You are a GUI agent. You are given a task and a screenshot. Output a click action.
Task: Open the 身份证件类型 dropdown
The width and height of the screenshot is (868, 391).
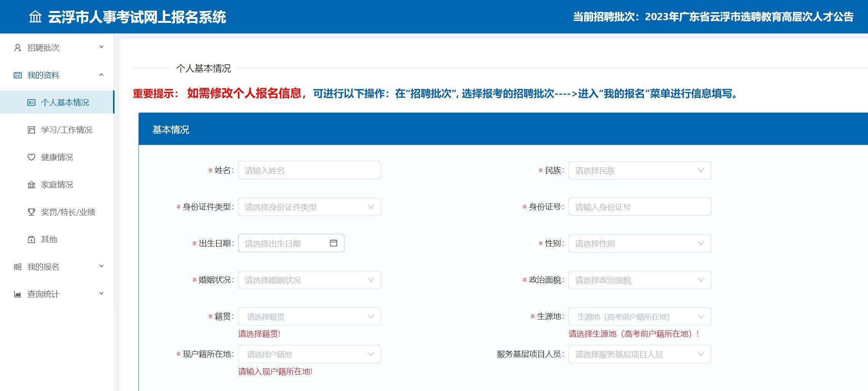point(309,207)
